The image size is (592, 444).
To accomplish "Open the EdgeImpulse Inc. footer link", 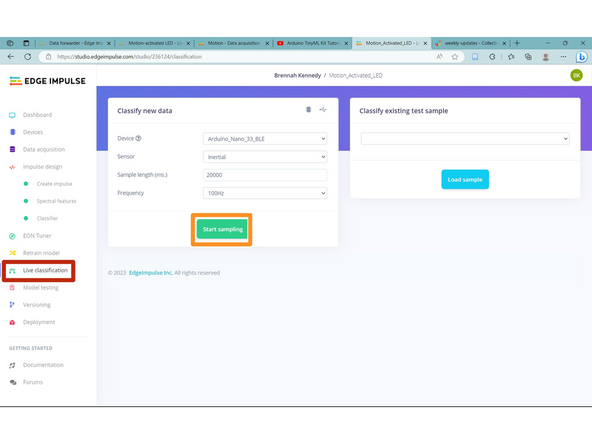I will [151, 273].
